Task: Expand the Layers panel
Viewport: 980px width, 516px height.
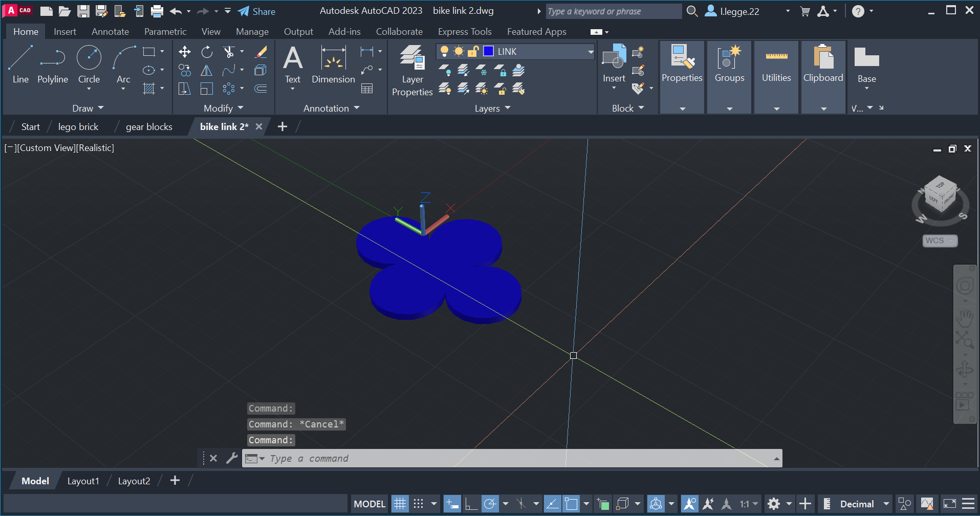Action: tap(493, 108)
